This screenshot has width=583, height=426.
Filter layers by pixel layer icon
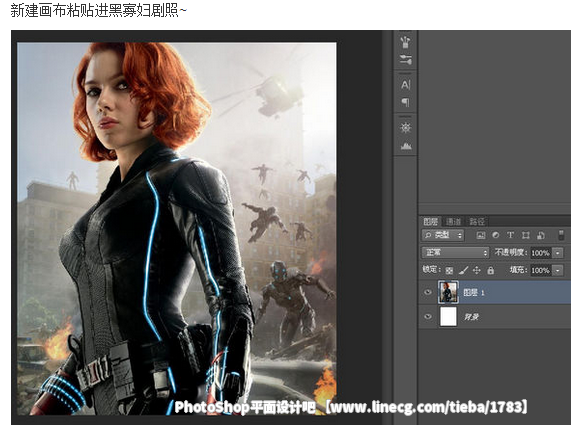481,235
